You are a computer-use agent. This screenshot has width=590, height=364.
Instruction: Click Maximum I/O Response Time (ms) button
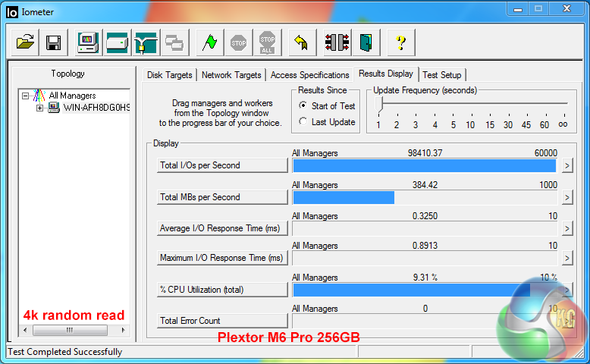pos(222,258)
